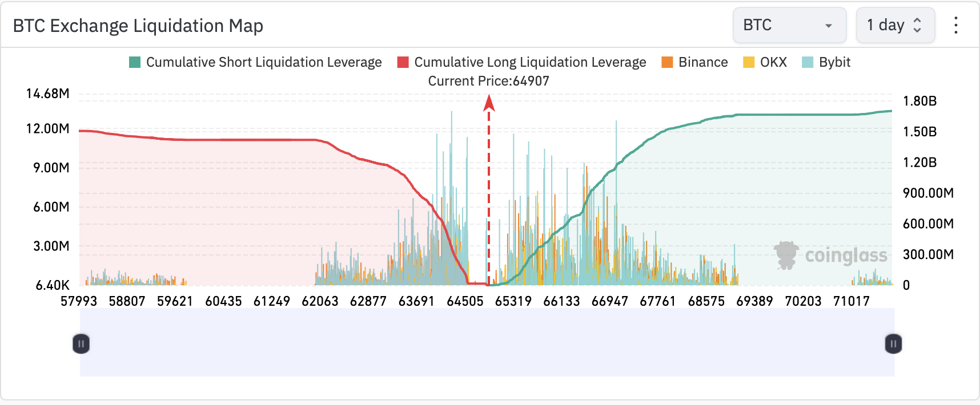Click the orange Binance legend swatch
This screenshot has height=405, width=980.
coord(667,62)
